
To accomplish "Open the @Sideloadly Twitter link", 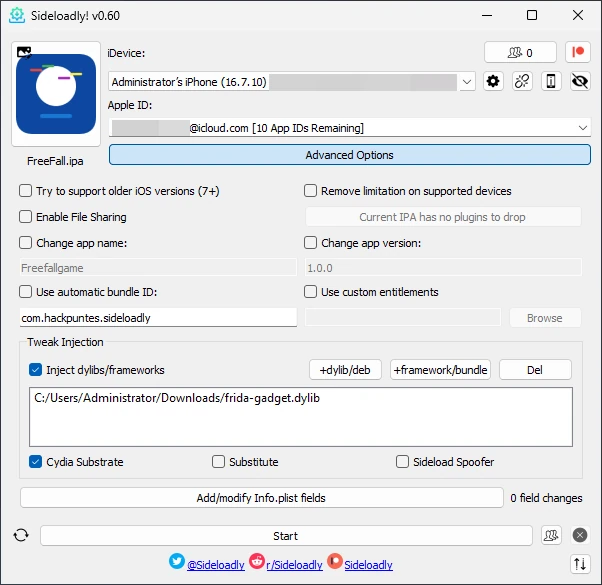I will 216,565.
